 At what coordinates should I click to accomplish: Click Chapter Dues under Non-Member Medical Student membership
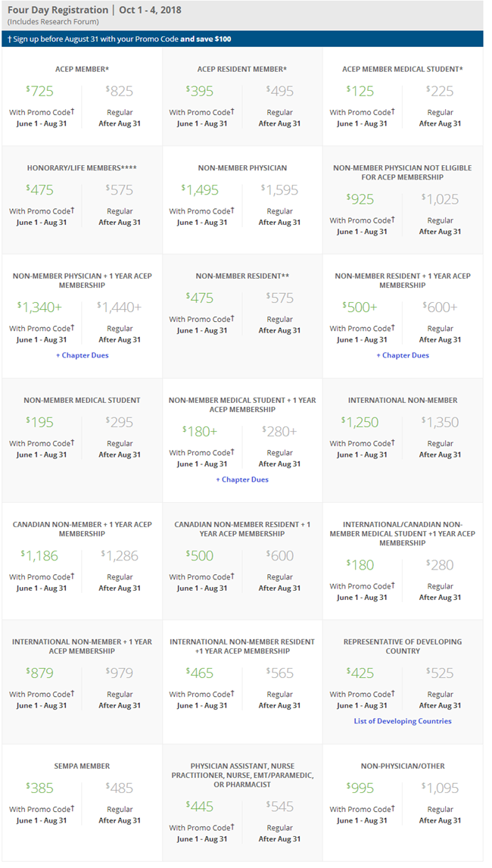tap(242, 479)
